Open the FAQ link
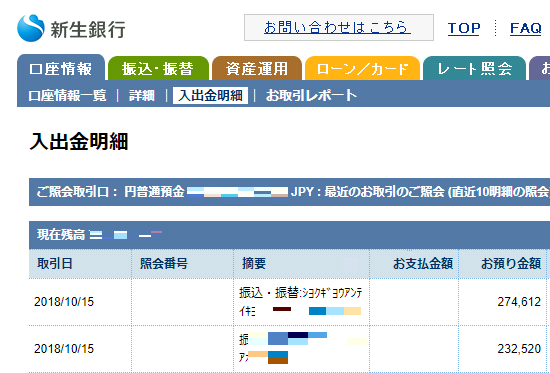Image resolution: width=550 pixels, height=373 pixels. coord(526,28)
